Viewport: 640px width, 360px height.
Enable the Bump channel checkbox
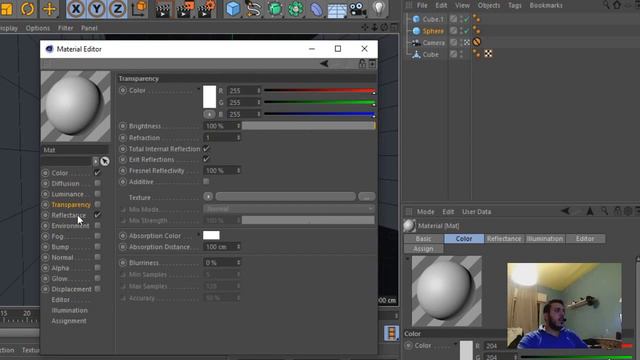(x=98, y=247)
